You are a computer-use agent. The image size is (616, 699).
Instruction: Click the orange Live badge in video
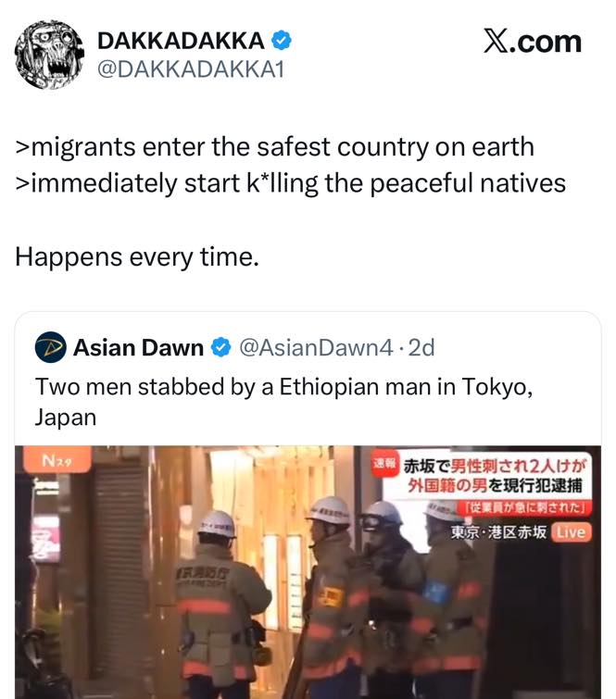coord(572,532)
